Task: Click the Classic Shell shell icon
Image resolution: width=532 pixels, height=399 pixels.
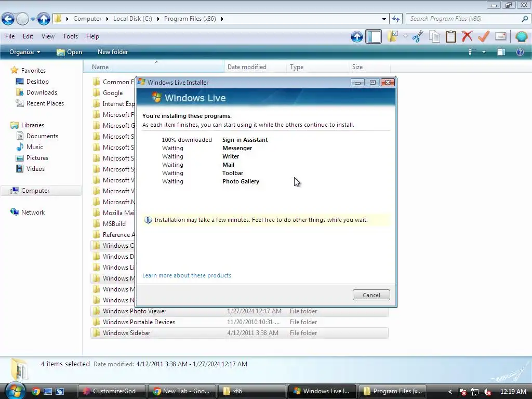Action: pyautogui.click(x=521, y=36)
